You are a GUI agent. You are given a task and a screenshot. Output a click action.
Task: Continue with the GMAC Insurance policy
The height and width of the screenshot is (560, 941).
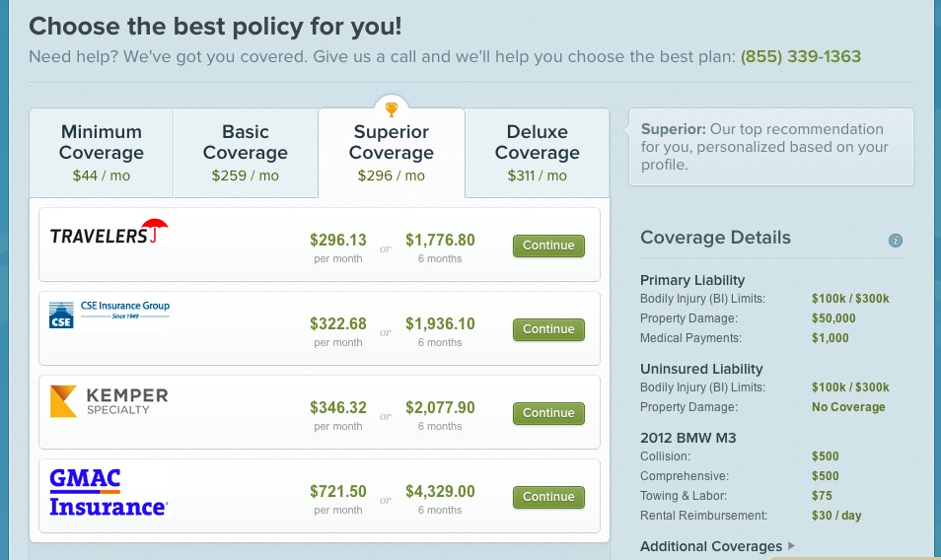point(548,497)
